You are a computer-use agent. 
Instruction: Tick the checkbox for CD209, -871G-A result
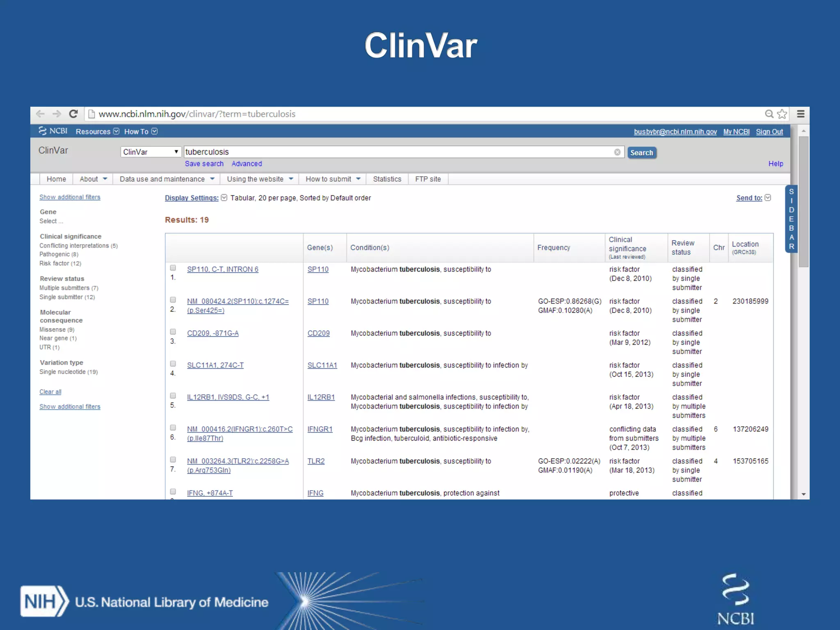click(173, 332)
